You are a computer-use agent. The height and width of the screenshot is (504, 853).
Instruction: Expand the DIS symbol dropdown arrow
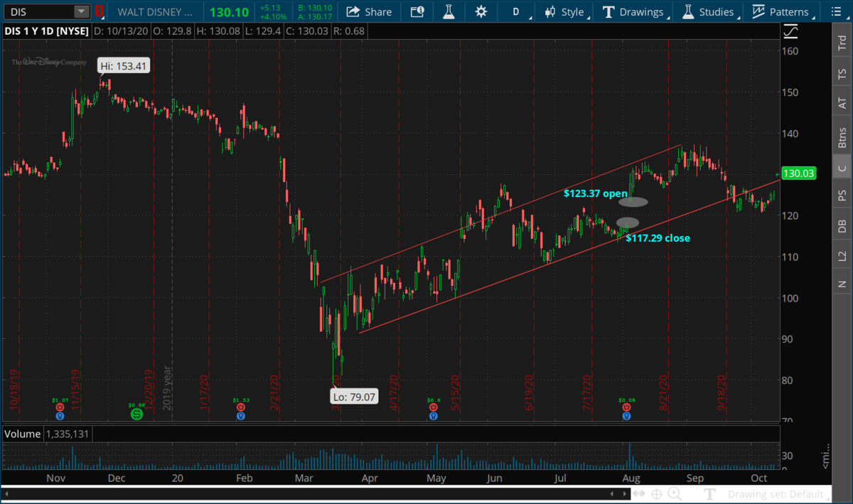[x=82, y=11]
